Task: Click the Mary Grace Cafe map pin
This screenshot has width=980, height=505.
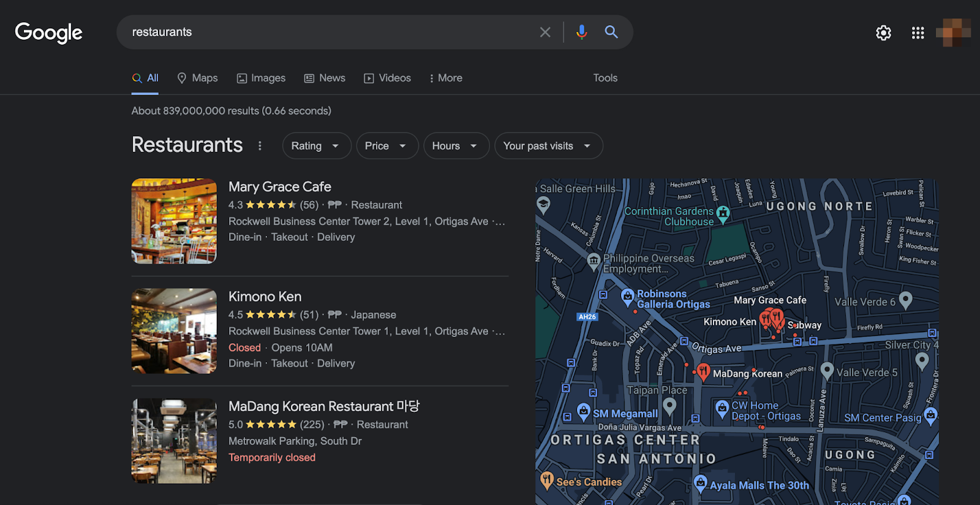Action: [777, 318]
